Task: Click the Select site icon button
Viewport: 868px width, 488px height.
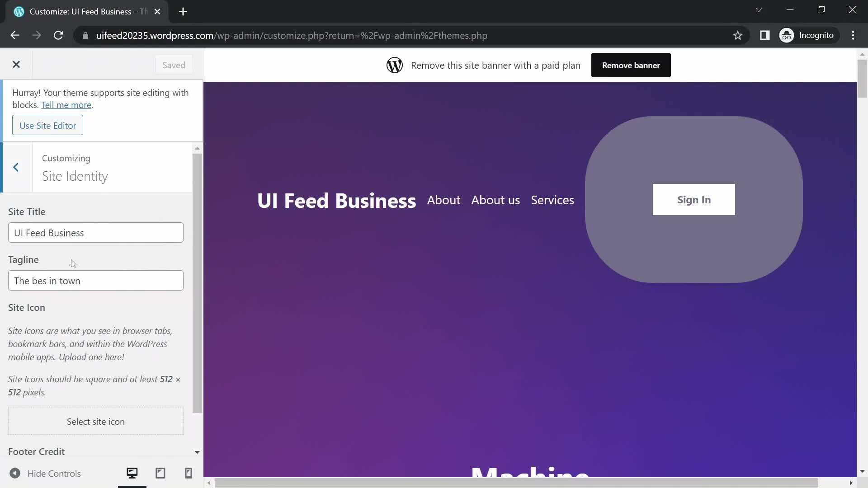Action: click(x=95, y=421)
